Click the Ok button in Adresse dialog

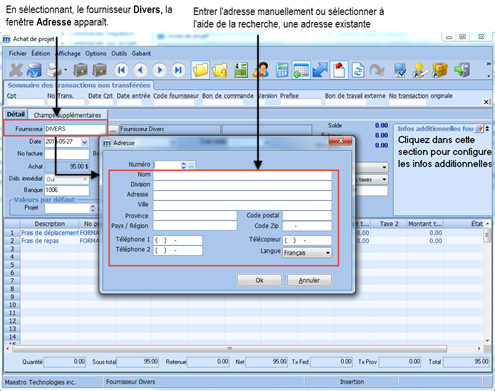coord(259,280)
